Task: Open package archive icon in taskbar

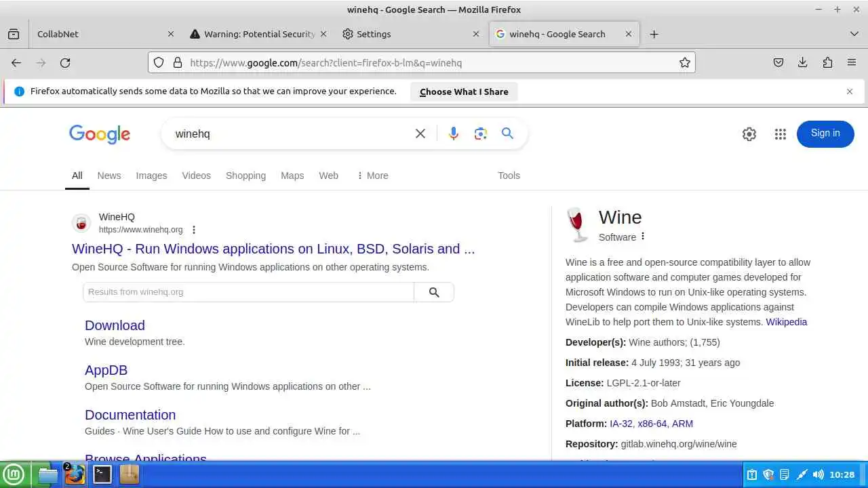Action: coord(130,474)
